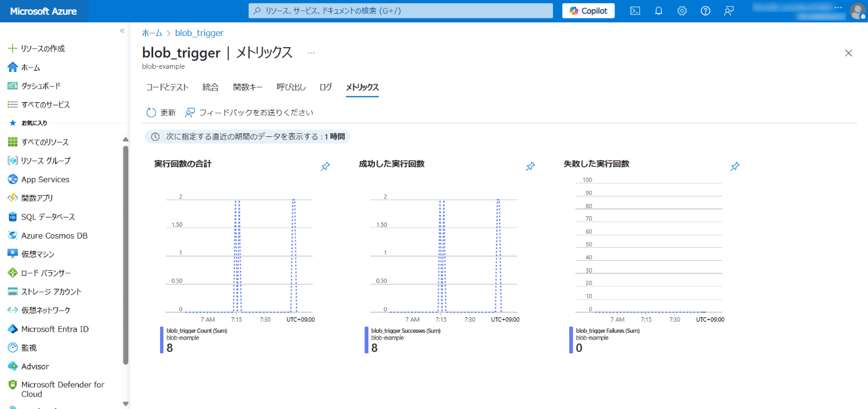Click the blob_trigger breadcrumb link
The image size is (868, 409).
[199, 33]
